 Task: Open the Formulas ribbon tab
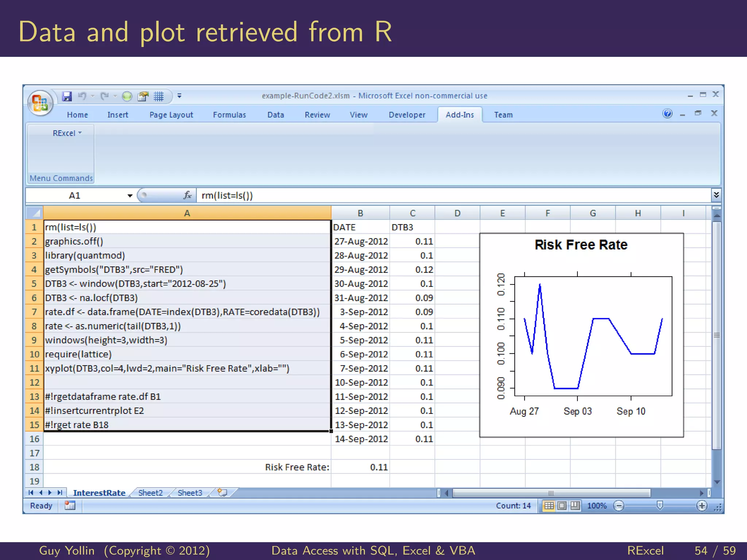pos(229,115)
